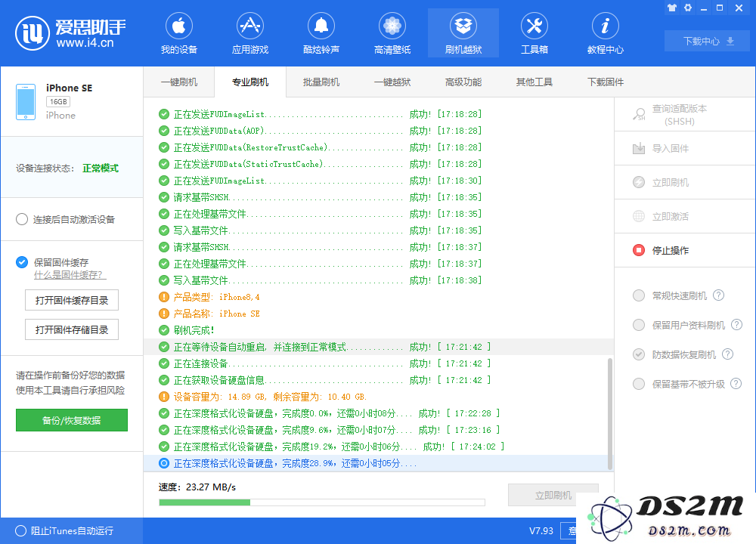756x544 pixels.
Task: Click bottom 立即刷机 button
Action: pos(553,495)
